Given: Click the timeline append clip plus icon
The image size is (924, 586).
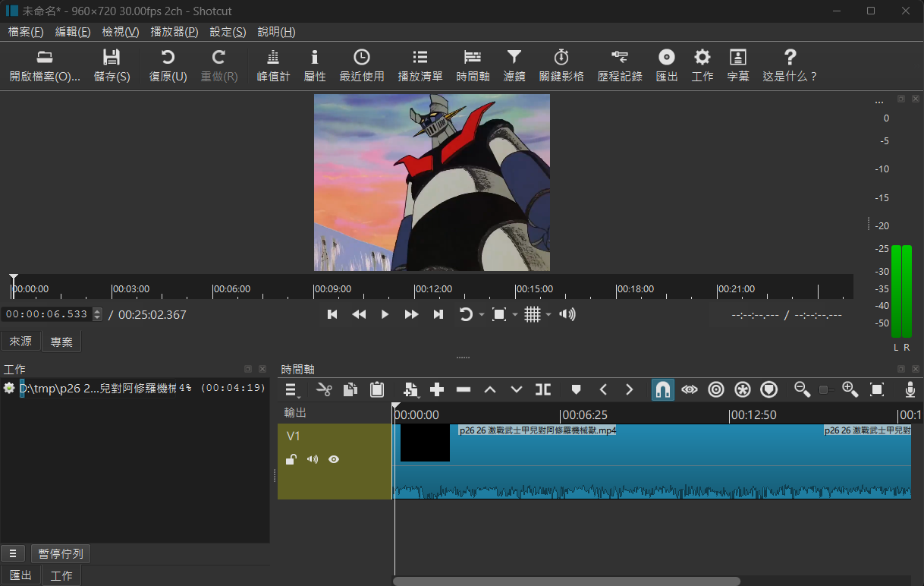Looking at the screenshot, I should pos(437,389).
